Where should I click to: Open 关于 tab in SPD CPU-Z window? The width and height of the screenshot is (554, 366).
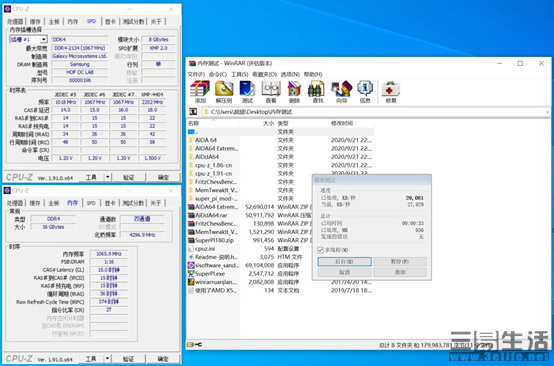pyautogui.click(x=156, y=22)
